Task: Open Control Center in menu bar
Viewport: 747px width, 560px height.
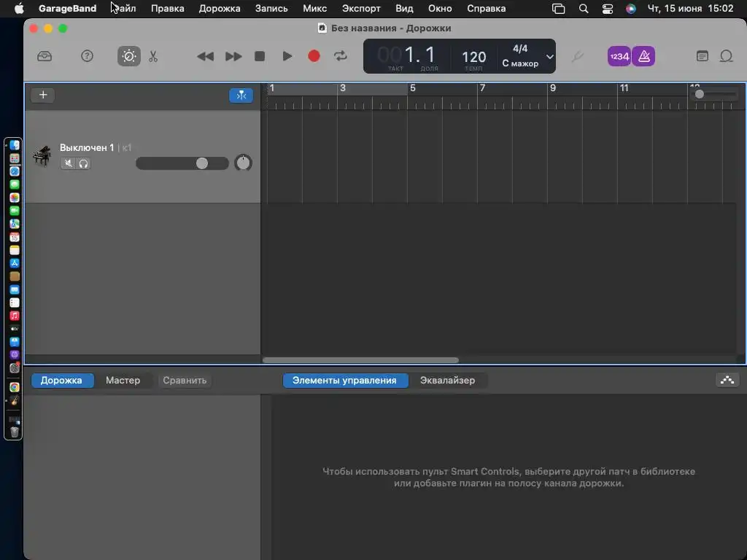Action: click(x=608, y=9)
